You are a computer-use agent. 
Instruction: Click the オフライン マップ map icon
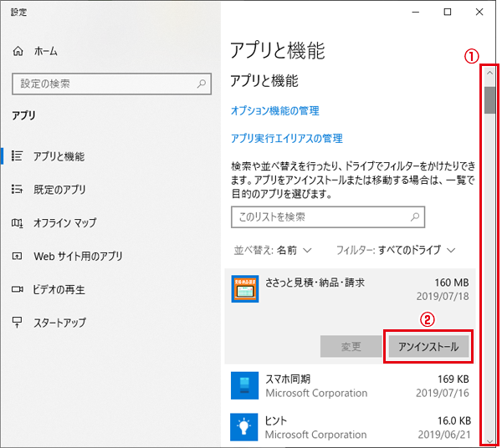click(18, 223)
